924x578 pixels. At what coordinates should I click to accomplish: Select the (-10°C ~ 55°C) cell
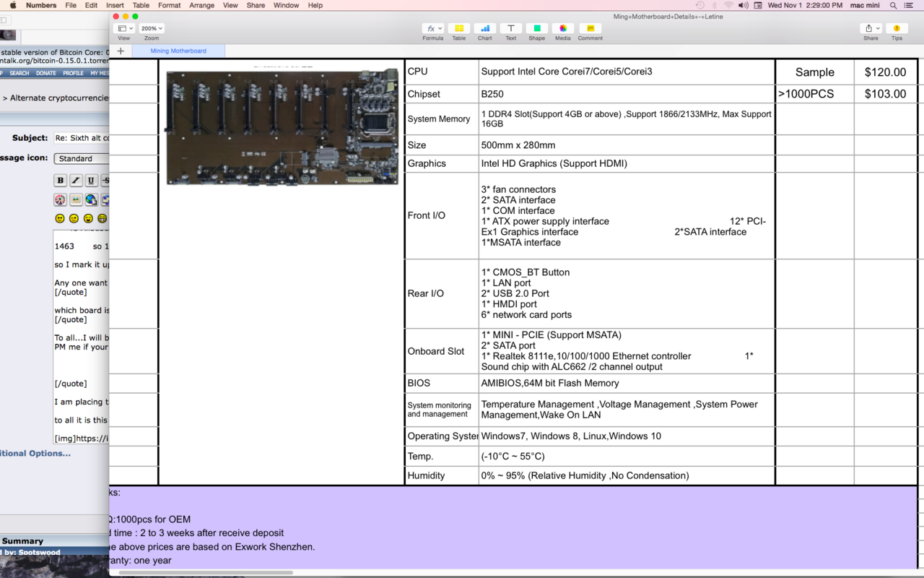[627, 456]
